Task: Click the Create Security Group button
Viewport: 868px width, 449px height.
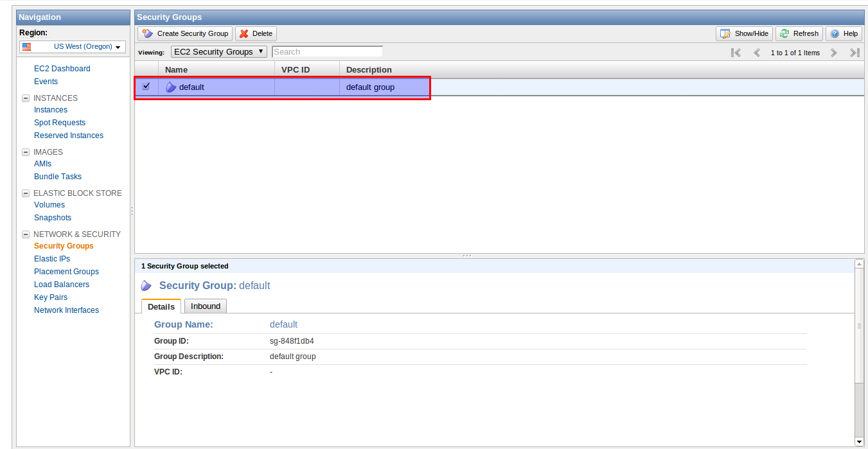Action: 185,33
